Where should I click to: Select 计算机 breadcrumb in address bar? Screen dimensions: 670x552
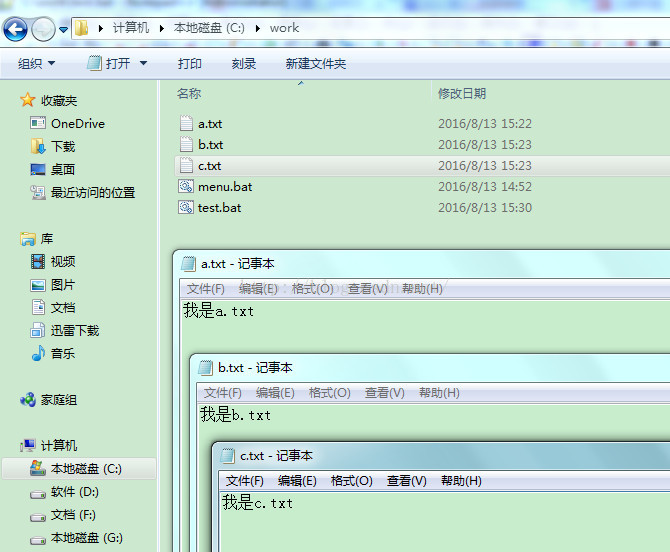[131, 28]
